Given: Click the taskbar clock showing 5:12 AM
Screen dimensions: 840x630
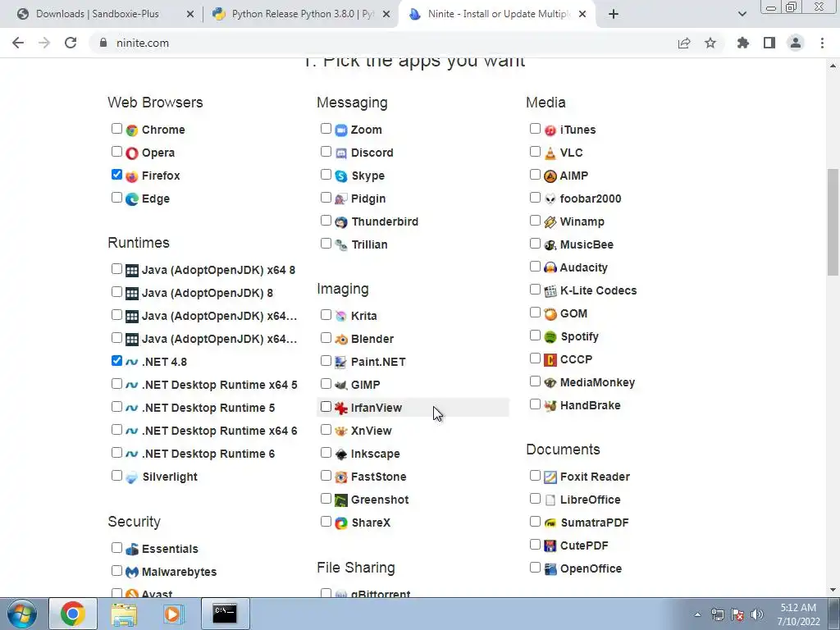Looking at the screenshot, I should (x=798, y=614).
